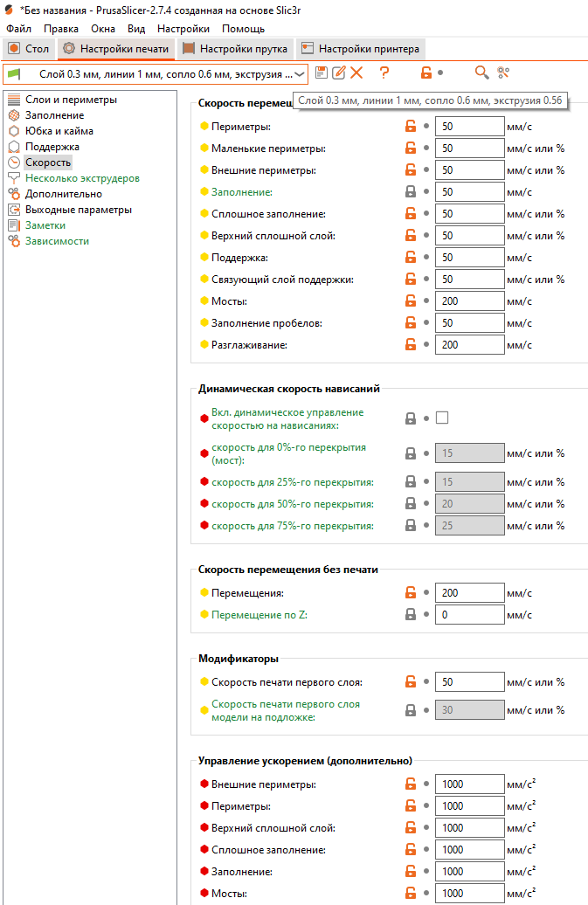Open the settings search magnifier icon
This screenshot has width=588, height=905.
point(481,73)
